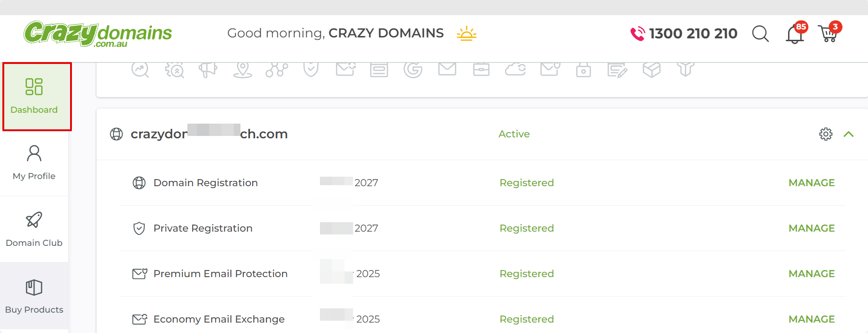This screenshot has height=333, width=868.
Task: Open Domain Club from sidebar
Action: coord(34,229)
